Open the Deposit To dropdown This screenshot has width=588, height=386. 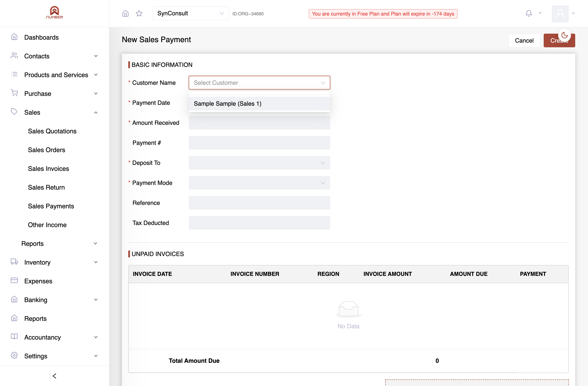tap(259, 163)
